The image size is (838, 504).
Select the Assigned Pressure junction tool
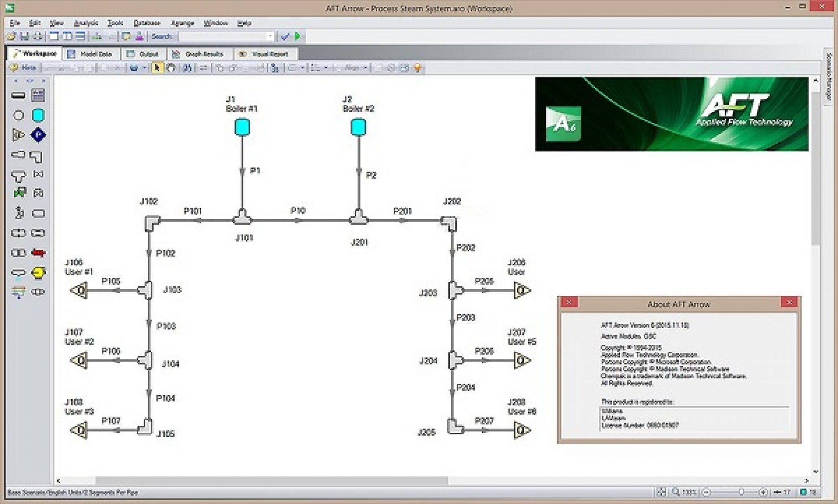pos(38,134)
